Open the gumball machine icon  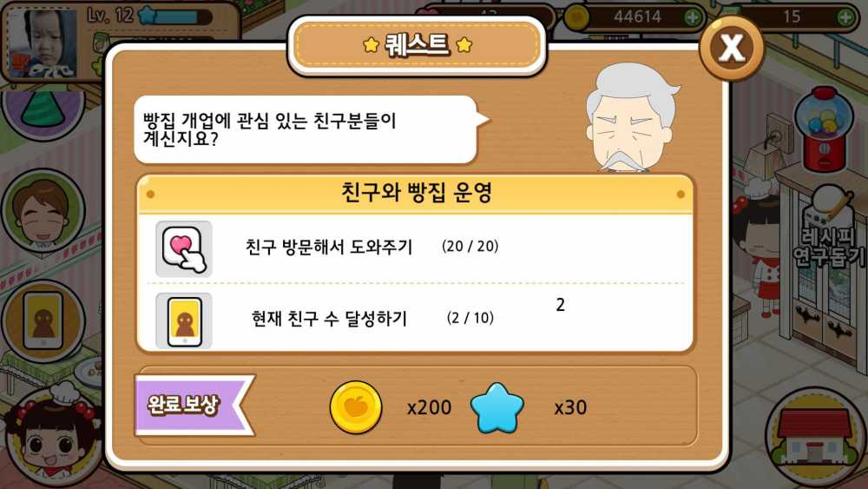[x=824, y=129]
